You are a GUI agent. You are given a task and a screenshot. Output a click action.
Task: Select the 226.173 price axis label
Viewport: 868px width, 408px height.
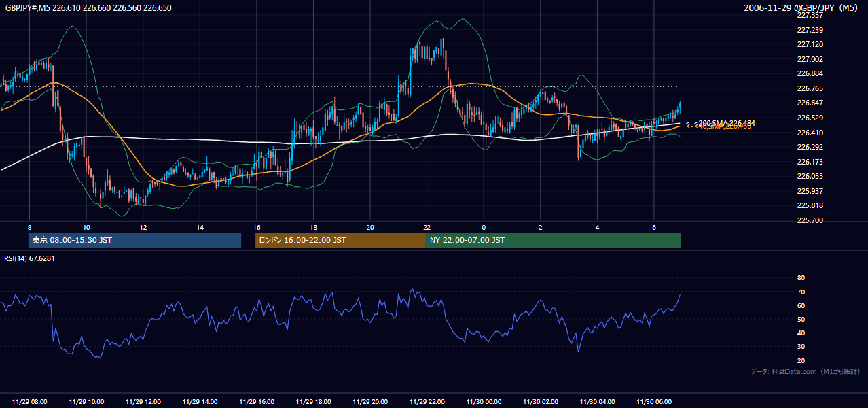pyautogui.click(x=809, y=162)
